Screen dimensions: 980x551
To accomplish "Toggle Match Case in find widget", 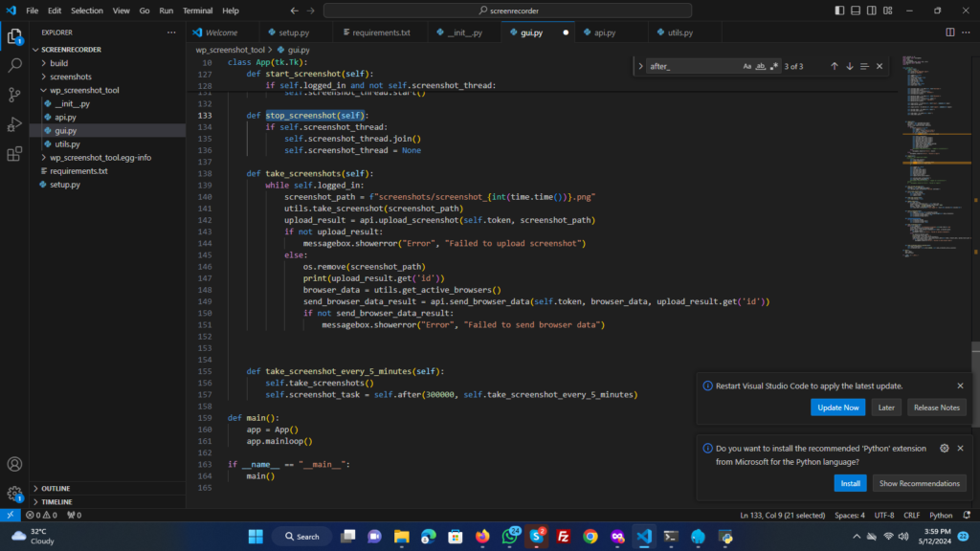I will click(747, 66).
